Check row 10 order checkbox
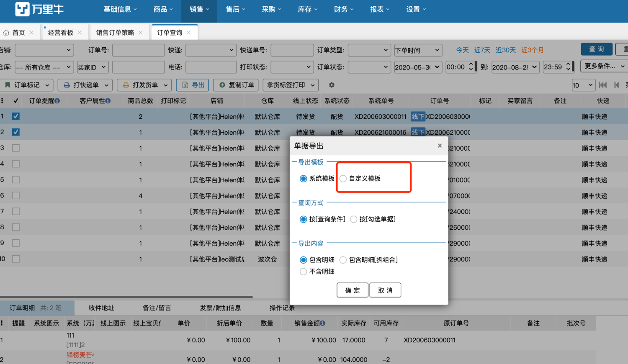 pyautogui.click(x=16, y=259)
